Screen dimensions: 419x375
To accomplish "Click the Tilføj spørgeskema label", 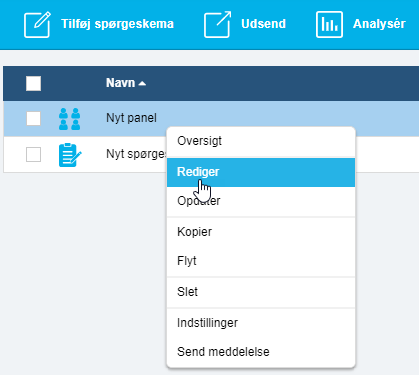I will pos(117,24).
